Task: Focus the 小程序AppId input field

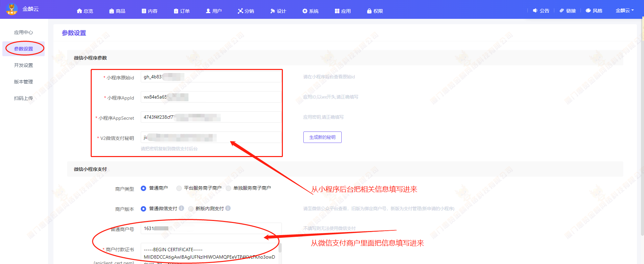Action: [x=211, y=97]
